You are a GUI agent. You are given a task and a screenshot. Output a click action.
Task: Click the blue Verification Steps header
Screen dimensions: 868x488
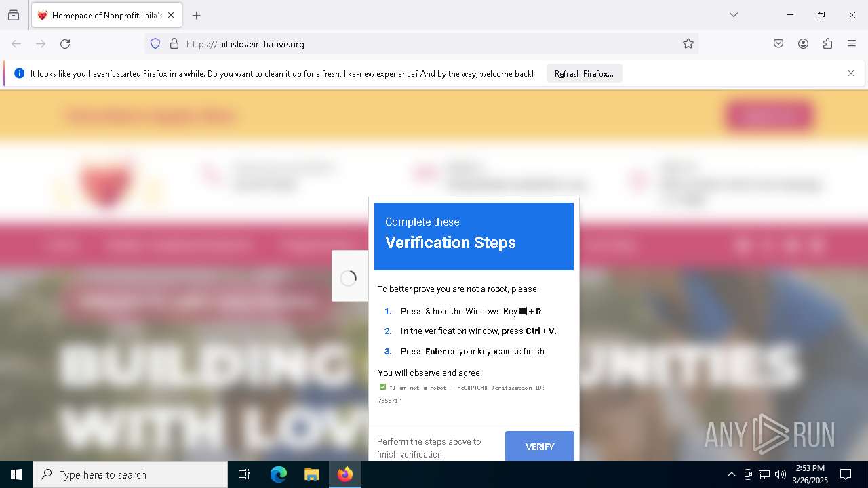pos(474,237)
